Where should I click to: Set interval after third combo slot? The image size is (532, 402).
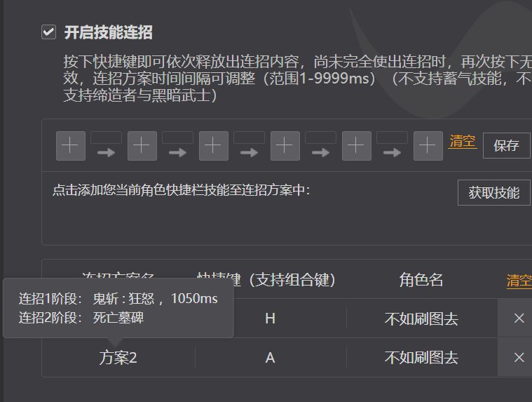250,138
